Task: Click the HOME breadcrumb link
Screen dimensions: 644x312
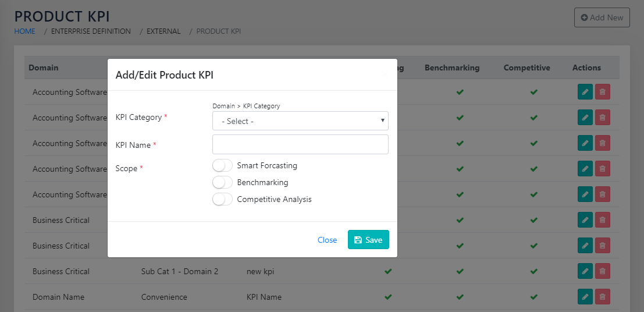Action: 25,31
